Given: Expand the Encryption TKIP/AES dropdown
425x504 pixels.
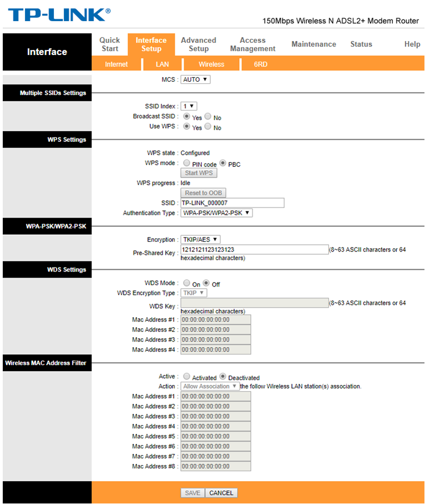Looking at the screenshot, I should coord(200,240).
